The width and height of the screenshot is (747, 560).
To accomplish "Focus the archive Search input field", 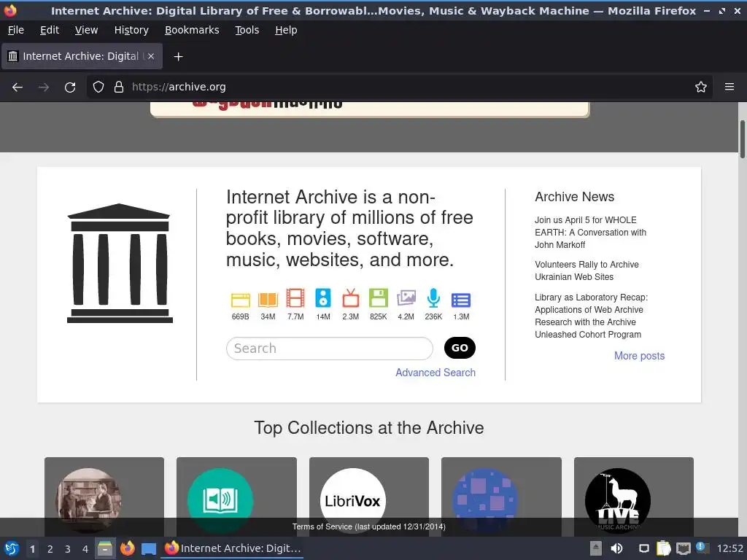I will pos(330,349).
